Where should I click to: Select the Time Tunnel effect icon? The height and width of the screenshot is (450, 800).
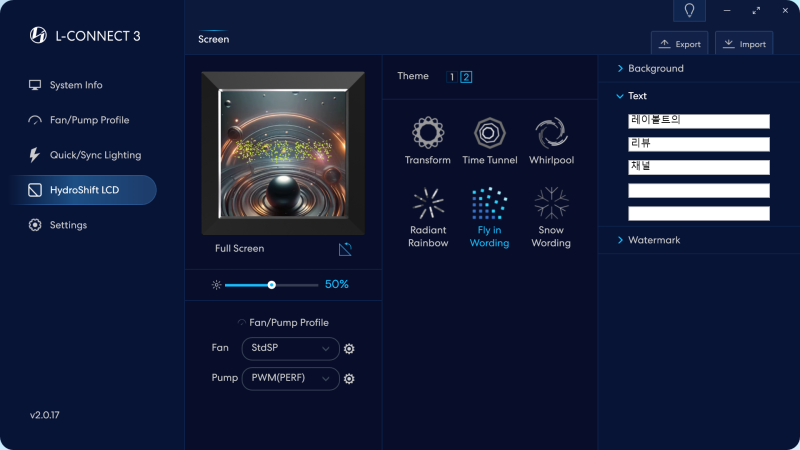pos(489,133)
